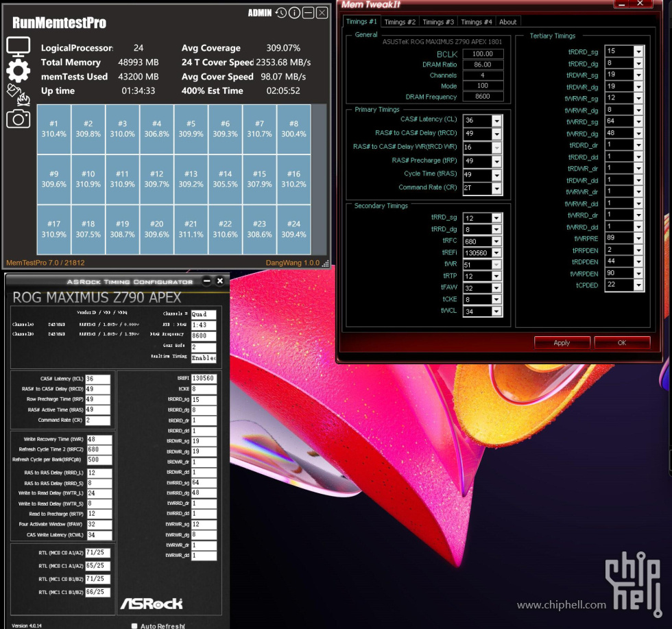Click the BCLK value field in MemTweakIt
Viewport: 672px width, 629px height.
click(483, 54)
